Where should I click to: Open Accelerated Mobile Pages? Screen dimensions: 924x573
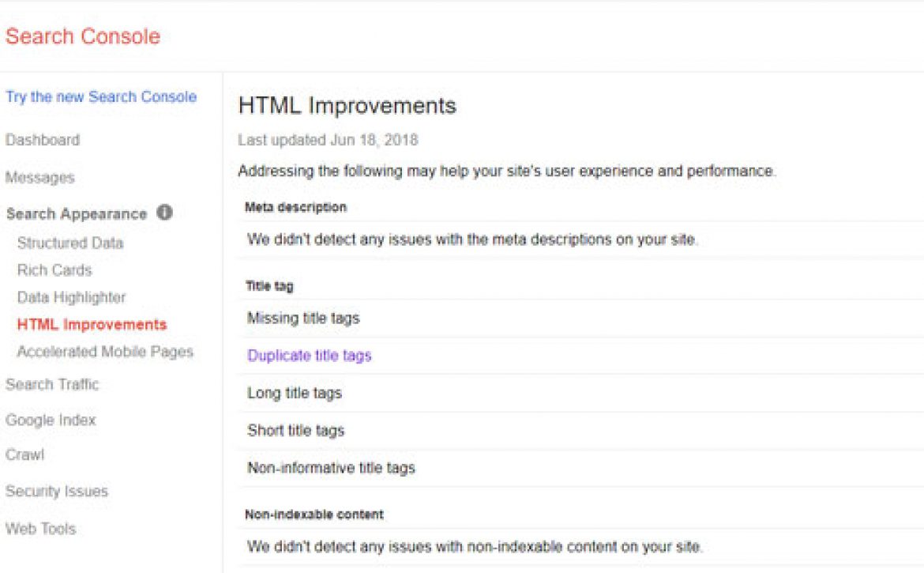click(105, 352)
